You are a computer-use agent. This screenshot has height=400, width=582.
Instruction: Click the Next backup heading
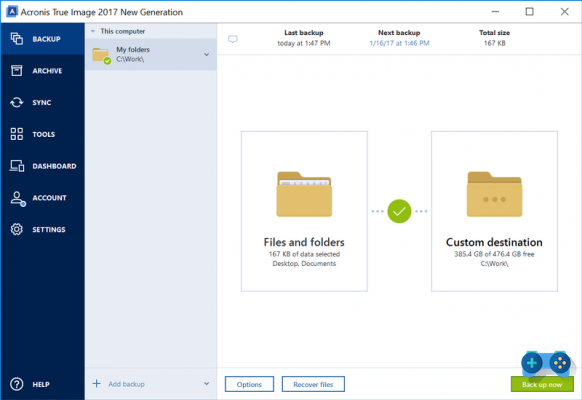click(399, 33)
